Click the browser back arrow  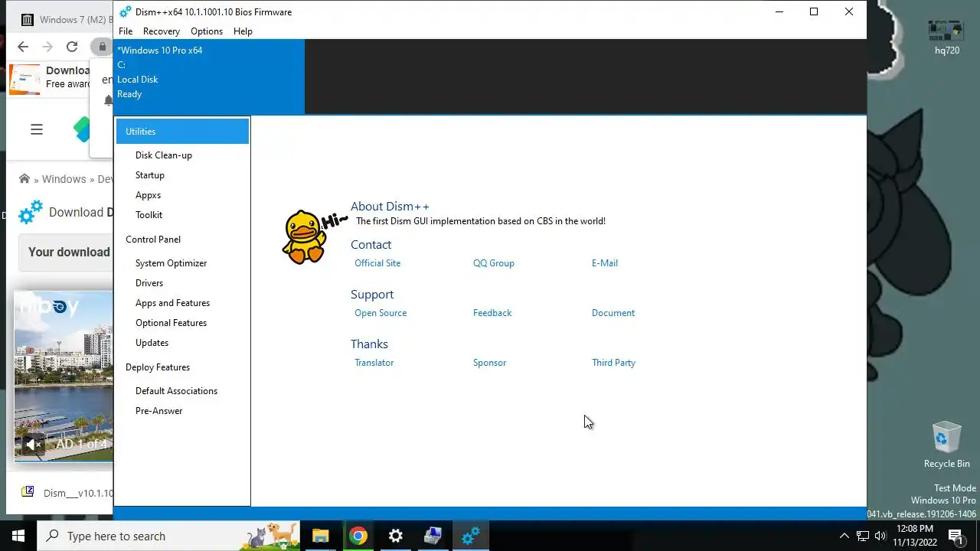23,47
